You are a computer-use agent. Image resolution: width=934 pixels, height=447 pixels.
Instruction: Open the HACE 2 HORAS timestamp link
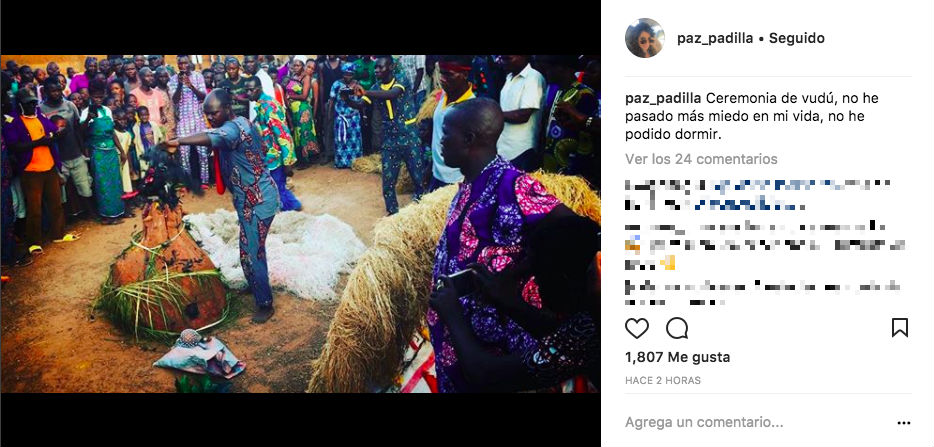click(663, 380)
